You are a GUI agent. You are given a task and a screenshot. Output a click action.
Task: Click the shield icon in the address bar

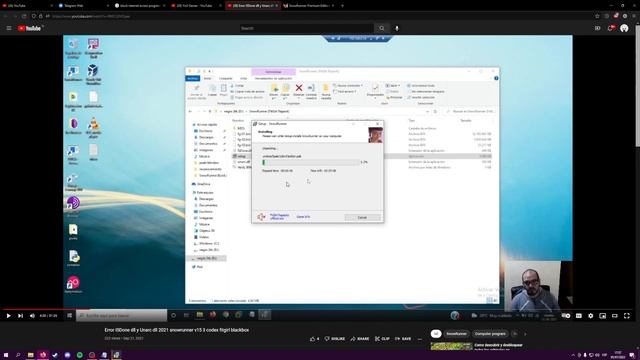pyautogui.click(x=34, y=16)
